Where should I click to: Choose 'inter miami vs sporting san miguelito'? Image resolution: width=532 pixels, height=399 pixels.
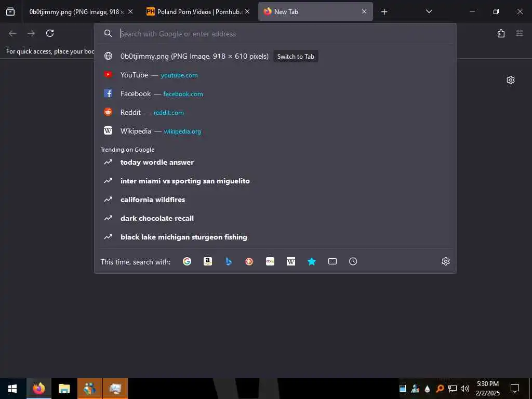[275, 181]
